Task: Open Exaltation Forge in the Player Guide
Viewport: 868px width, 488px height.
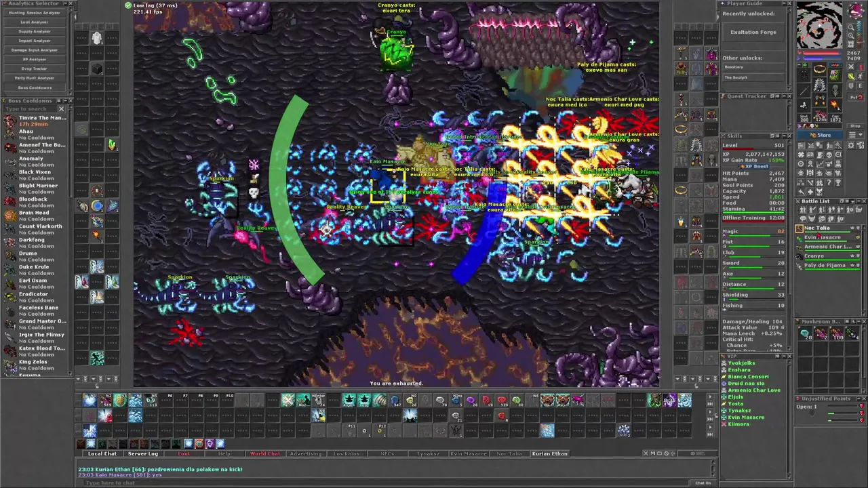Action: click(753, 32)
